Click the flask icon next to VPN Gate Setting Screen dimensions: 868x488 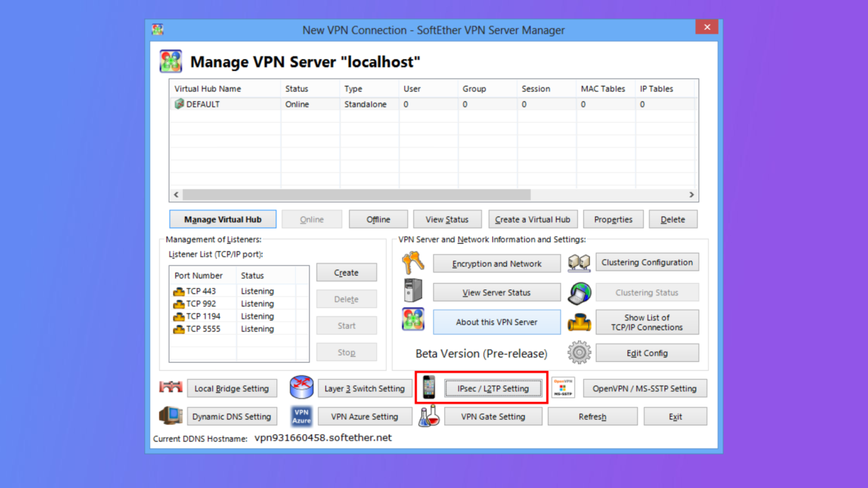click(x=429, y=416)
